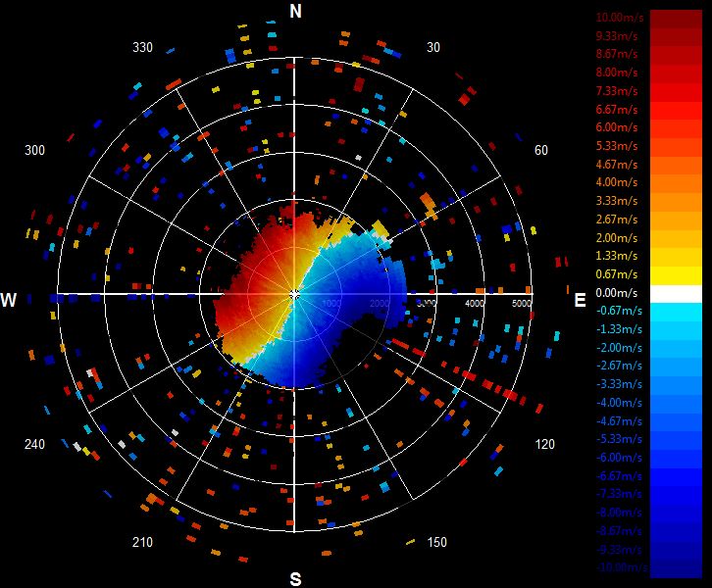Click the N compass label at top
712x588 pixels.
click(x=295, y=11)
